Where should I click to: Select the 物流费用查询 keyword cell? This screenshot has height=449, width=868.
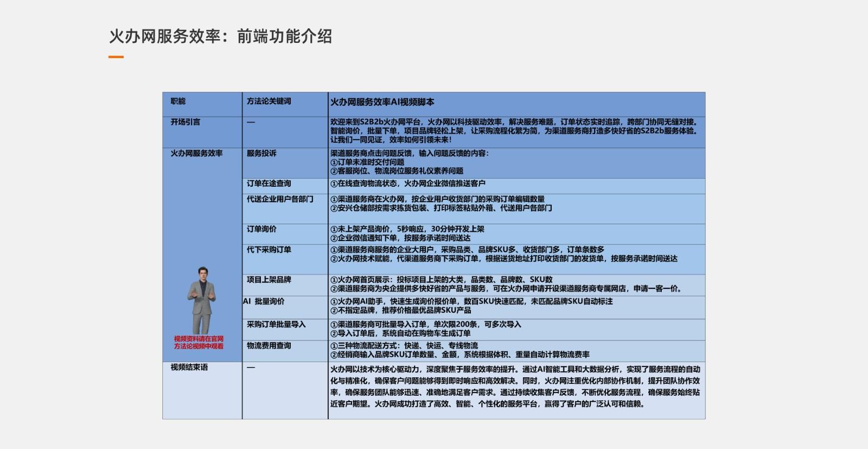(269, 346)
